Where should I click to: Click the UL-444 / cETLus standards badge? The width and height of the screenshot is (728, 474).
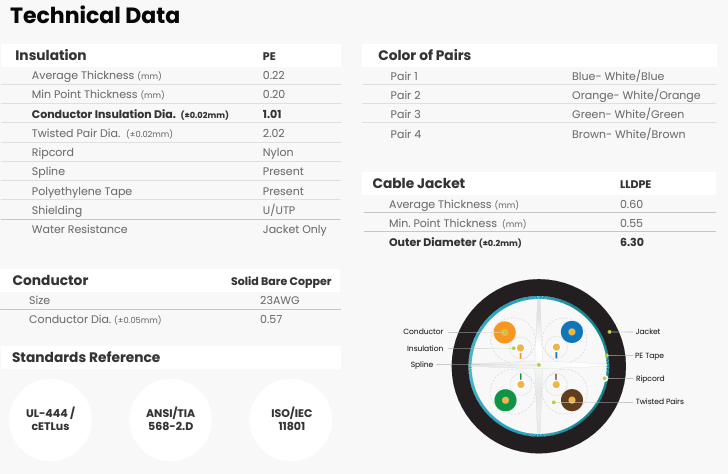[x=50, y=420]
